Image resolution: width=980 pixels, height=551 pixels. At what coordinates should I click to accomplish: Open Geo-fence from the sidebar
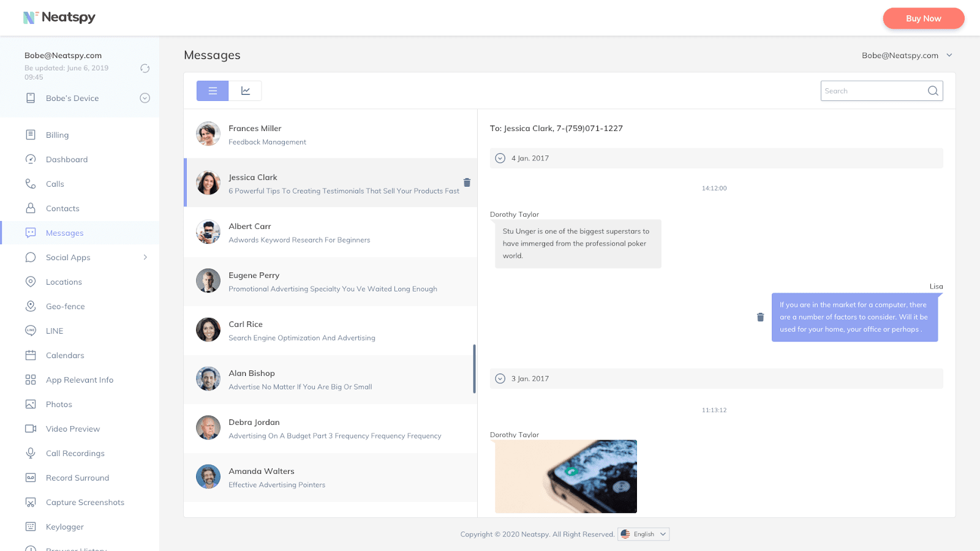click(65, 307)
